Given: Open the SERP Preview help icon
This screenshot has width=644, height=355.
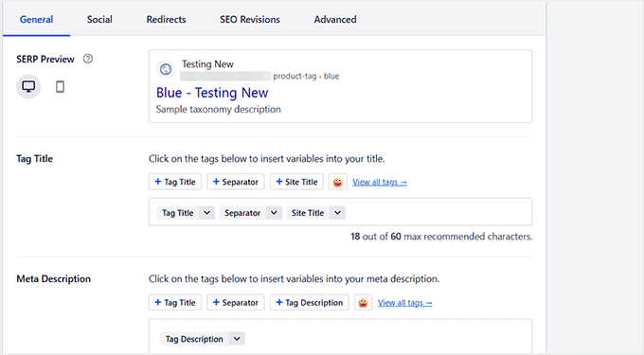Looking at the screenshot, I should [x=88, y=59].
